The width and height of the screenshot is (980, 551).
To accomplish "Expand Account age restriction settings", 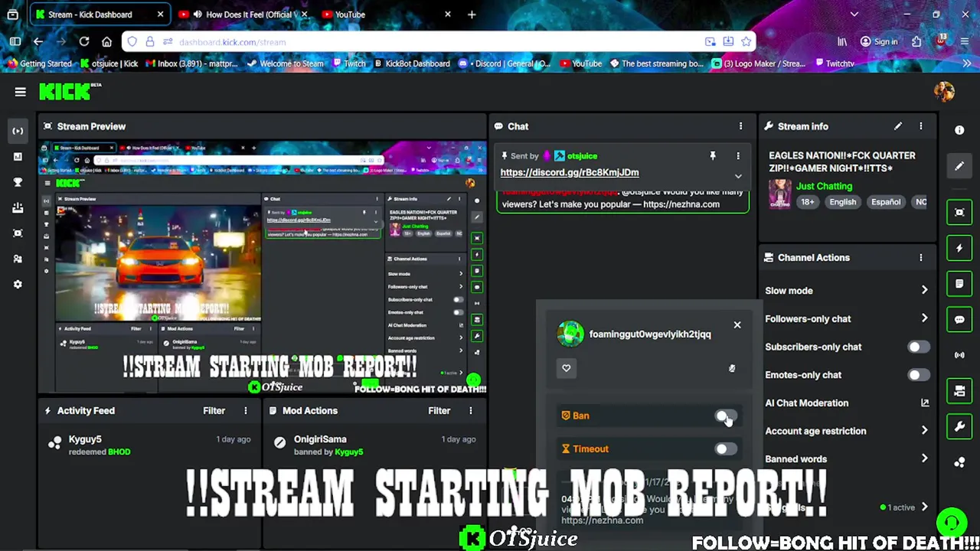I will 925,431.
